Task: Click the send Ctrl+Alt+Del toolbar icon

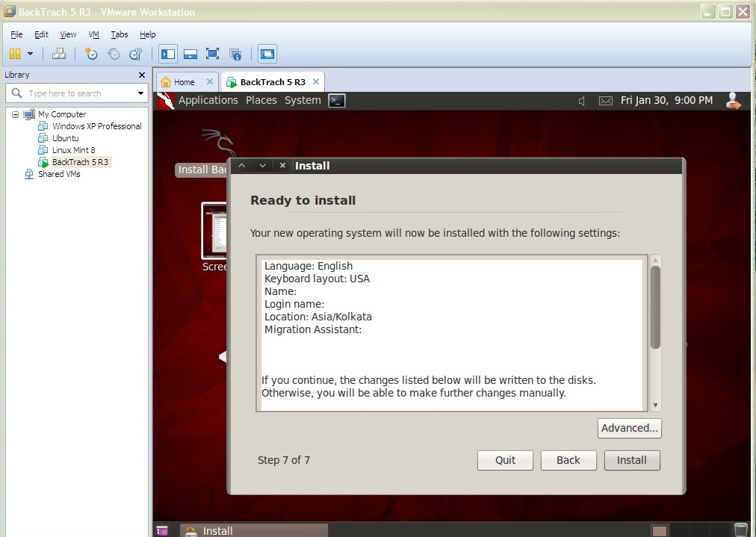Action: pyautogui.click(x=59, y=54)
